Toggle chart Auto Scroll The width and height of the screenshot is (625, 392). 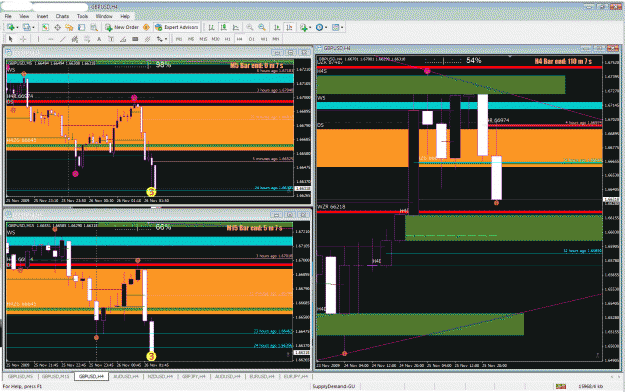point(277,27)
